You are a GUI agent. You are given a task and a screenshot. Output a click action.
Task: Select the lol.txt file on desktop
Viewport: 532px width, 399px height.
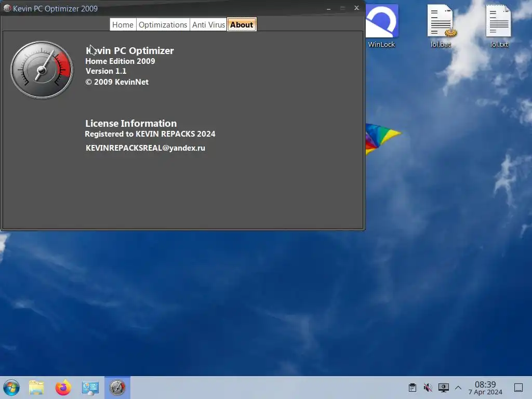[x=499, y=26]
